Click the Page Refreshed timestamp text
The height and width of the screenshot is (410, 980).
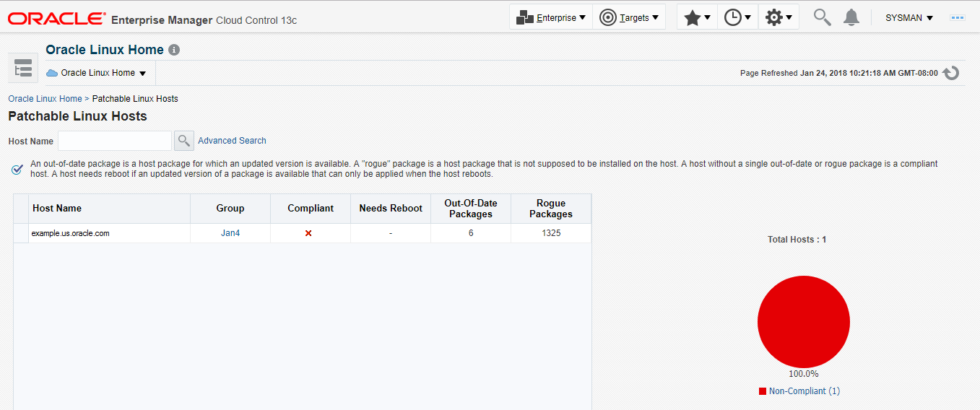point(839,73)
